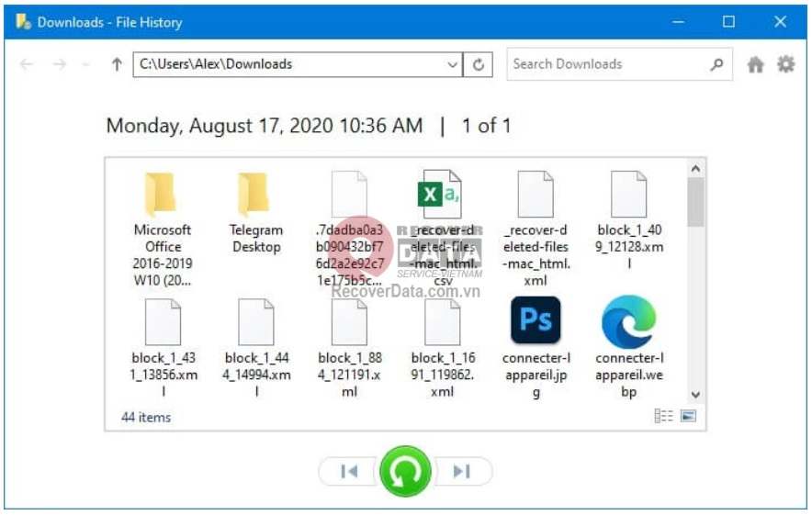Image resolution: width=812 pixels, height=515 pixels.
Task: Click the Search Downloads field
Action: click(619, 64)
